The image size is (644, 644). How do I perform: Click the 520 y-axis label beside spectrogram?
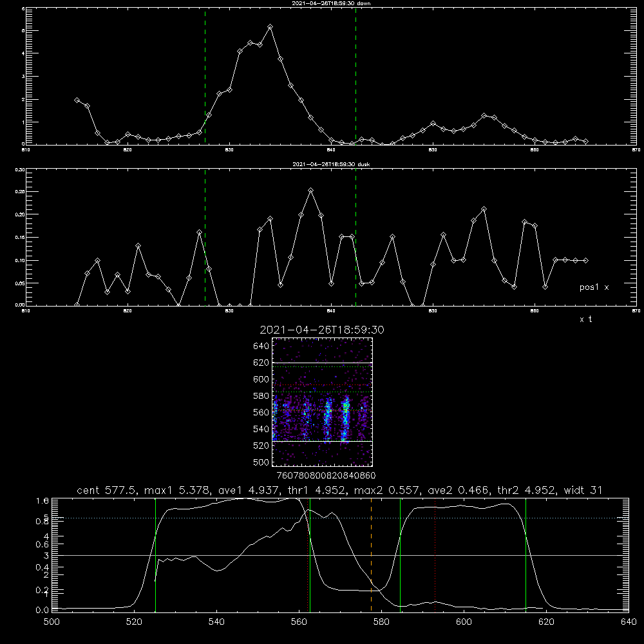(261, 446)
